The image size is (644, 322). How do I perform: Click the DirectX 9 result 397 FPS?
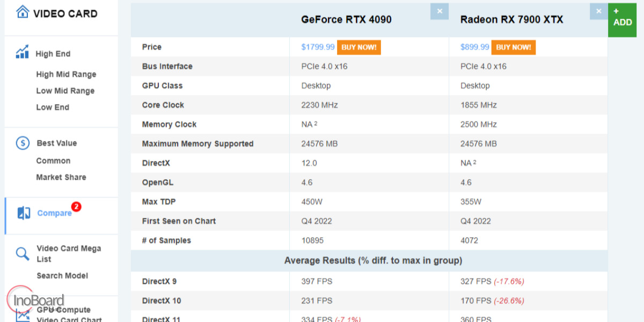(x=317, y=281)
